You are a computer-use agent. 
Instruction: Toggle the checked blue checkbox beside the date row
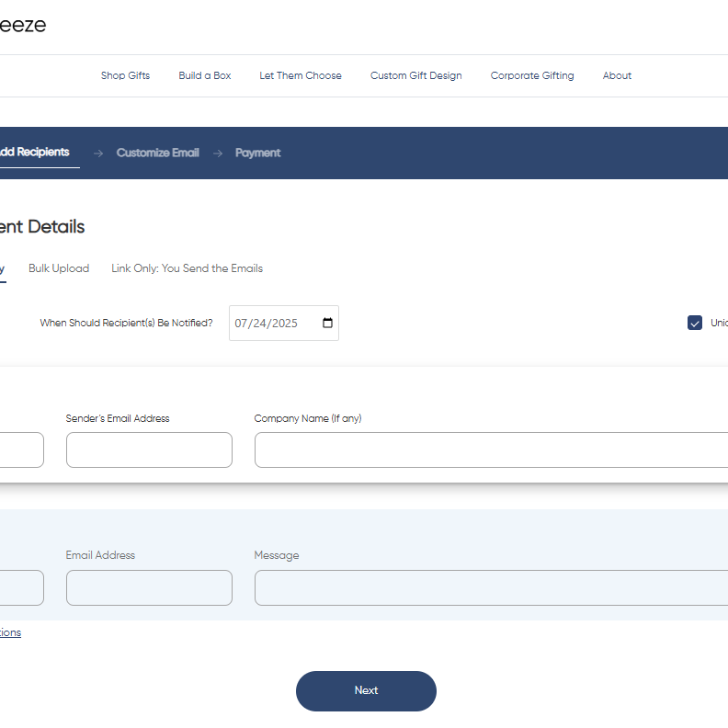(x=695, y=323)
